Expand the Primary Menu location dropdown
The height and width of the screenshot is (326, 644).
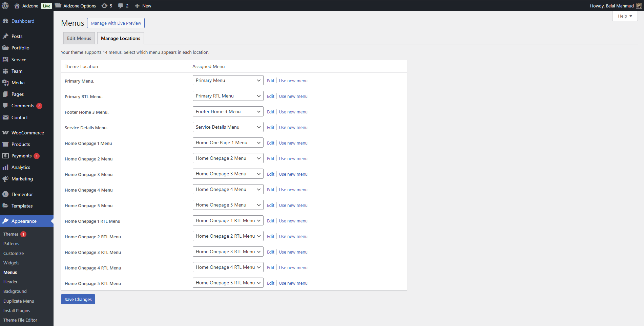pyautogui.click(x=228, y=81)
